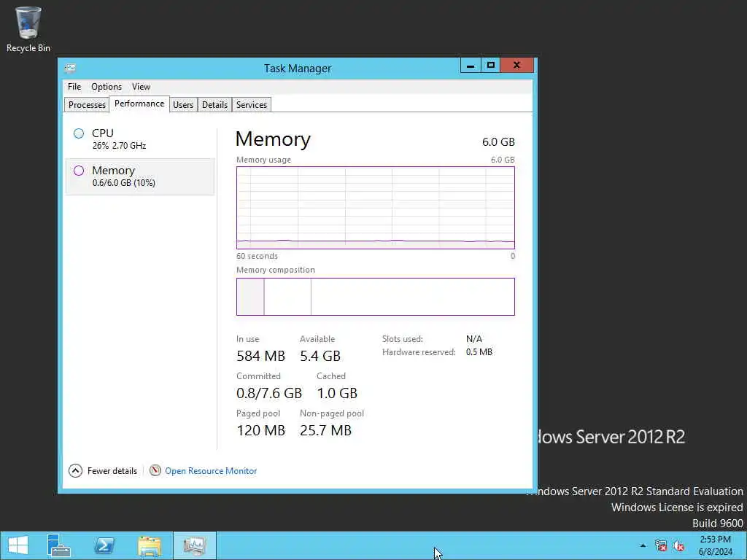Screen dimensions: 747x560
Task: Switch to the Processes tab
Action: 87,105
